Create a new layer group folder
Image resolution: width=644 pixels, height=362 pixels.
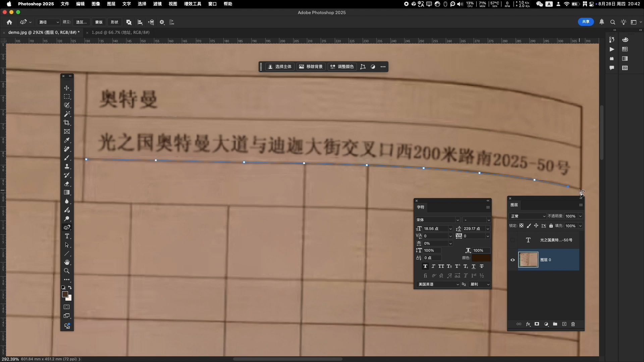click(x=555, y=324)
